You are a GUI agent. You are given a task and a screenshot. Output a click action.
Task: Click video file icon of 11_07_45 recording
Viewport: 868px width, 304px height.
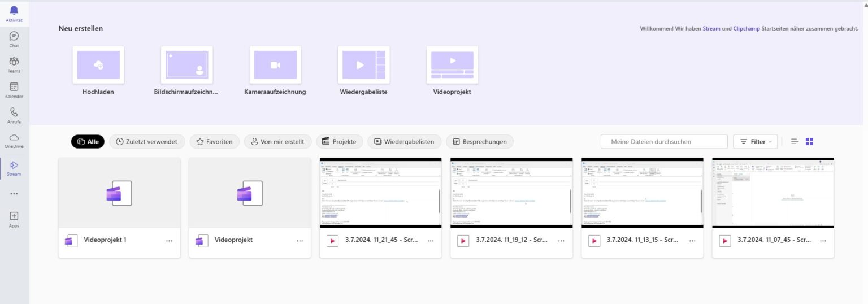[725, 241]
